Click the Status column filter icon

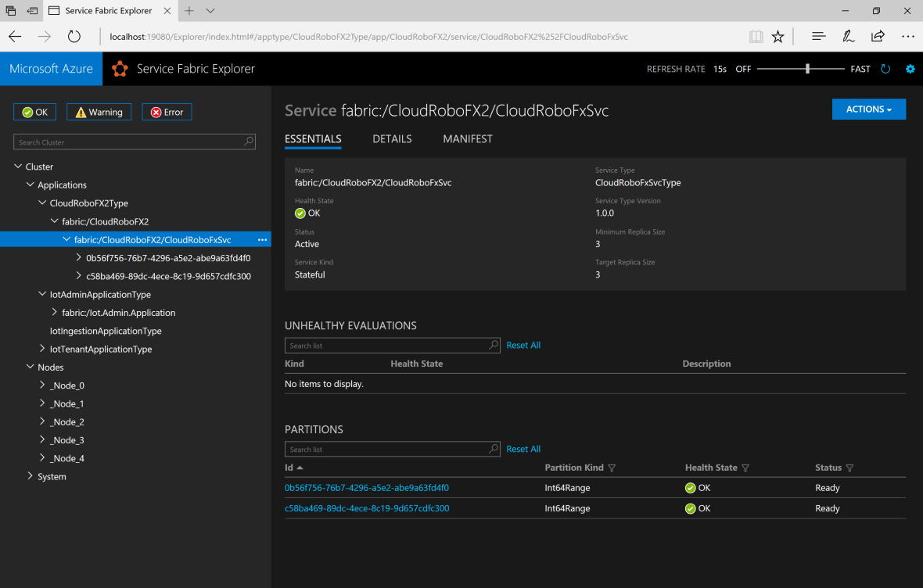coord(849,468)
